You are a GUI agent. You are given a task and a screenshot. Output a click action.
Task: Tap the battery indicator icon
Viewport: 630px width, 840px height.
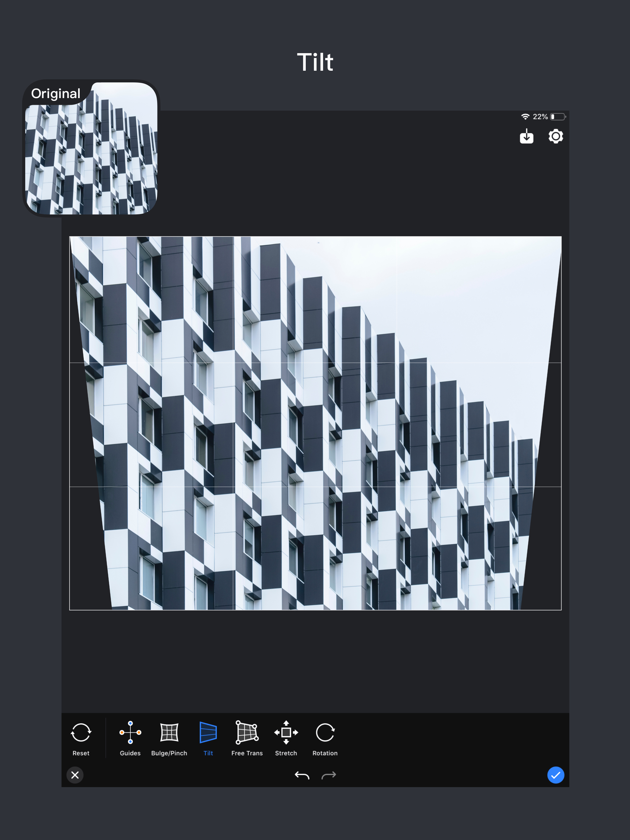558,117
